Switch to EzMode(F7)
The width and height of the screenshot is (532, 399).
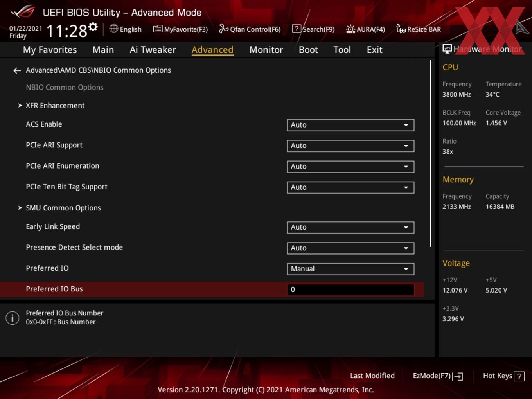point(438,376)
